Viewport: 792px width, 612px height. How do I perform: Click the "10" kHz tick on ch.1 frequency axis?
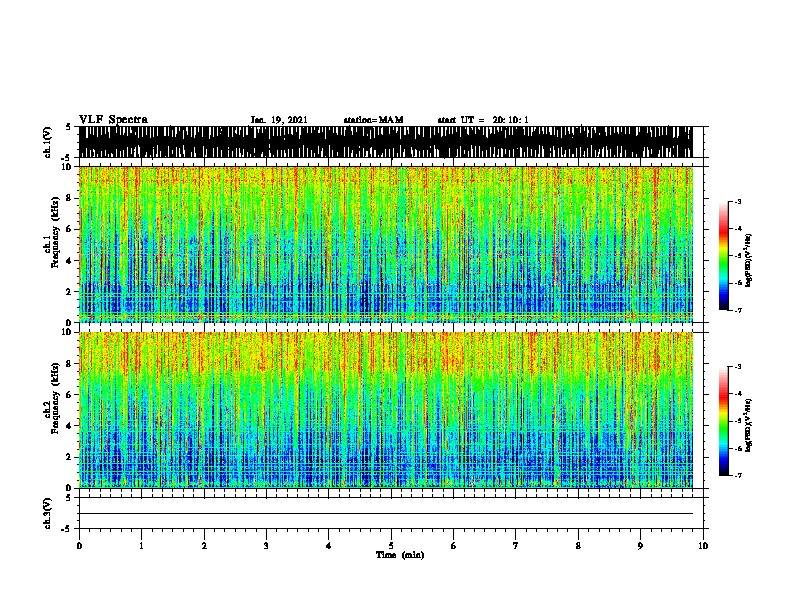click(x=67, y=167)
